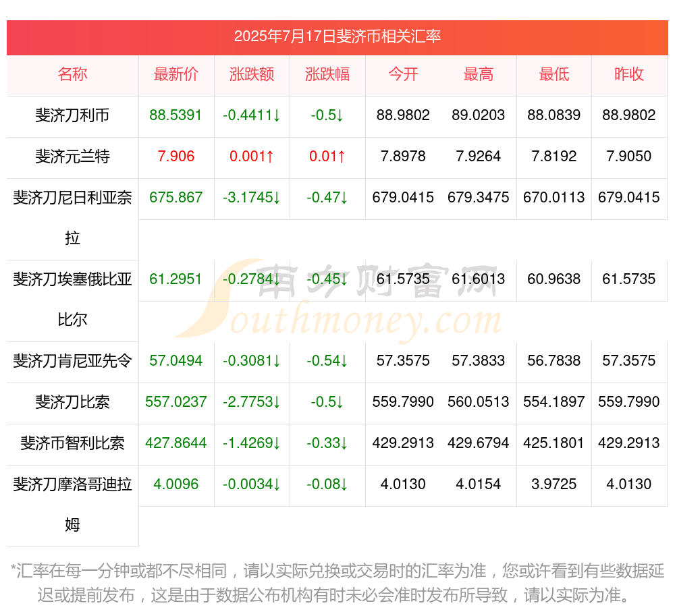Click the highest value 679.3475

click(x=479, y=198)
